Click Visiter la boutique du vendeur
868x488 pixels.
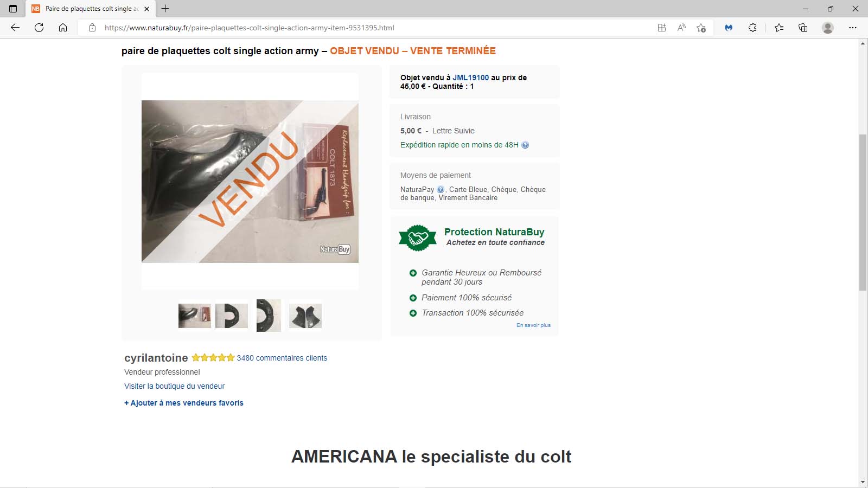(x=174, y=386)
